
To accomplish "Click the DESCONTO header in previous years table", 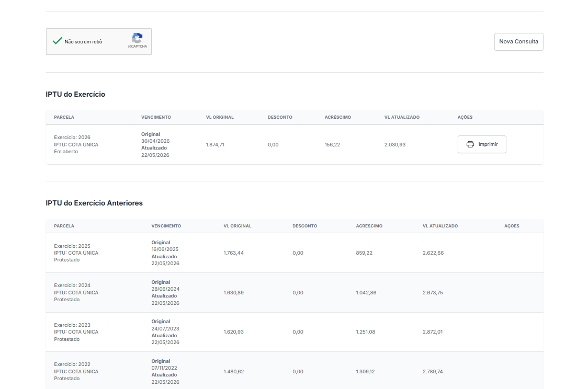I will pos(305,226).
